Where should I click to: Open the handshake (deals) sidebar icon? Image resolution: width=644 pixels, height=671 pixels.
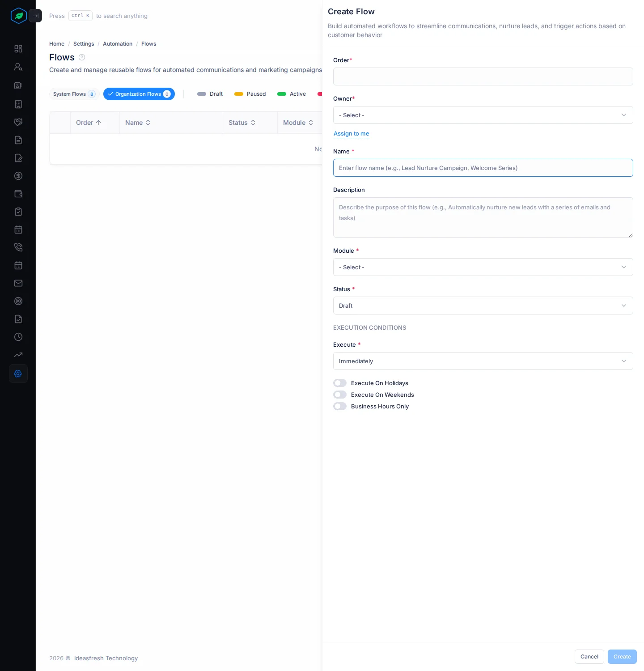click(x=18, y=122)
